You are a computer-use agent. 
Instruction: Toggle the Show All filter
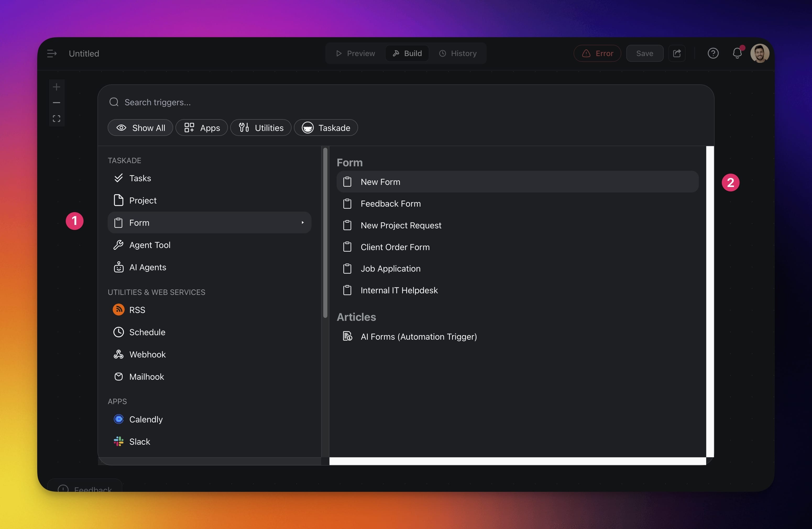tap(141, 128)
